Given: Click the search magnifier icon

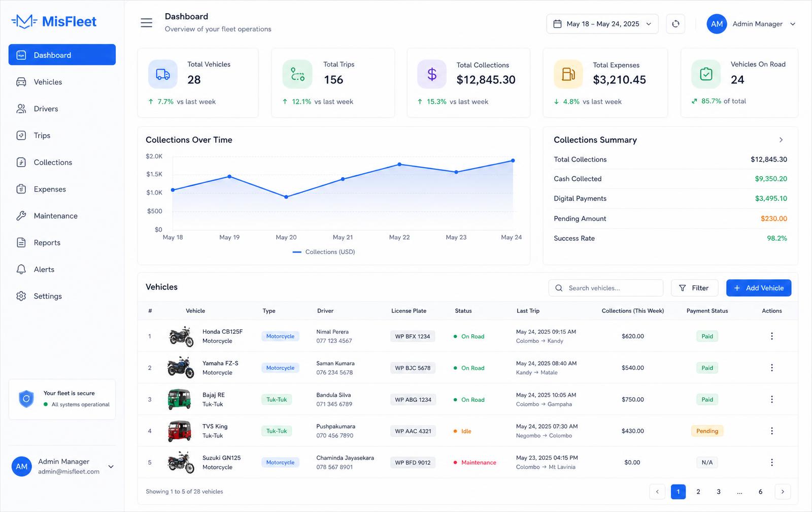Looking at the screenshot, I should point(559,288).
